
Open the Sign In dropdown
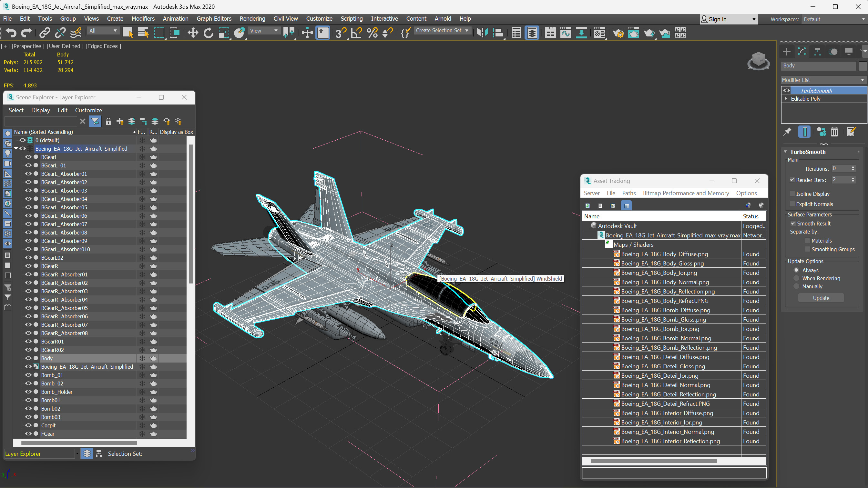(x=729, y=19)
